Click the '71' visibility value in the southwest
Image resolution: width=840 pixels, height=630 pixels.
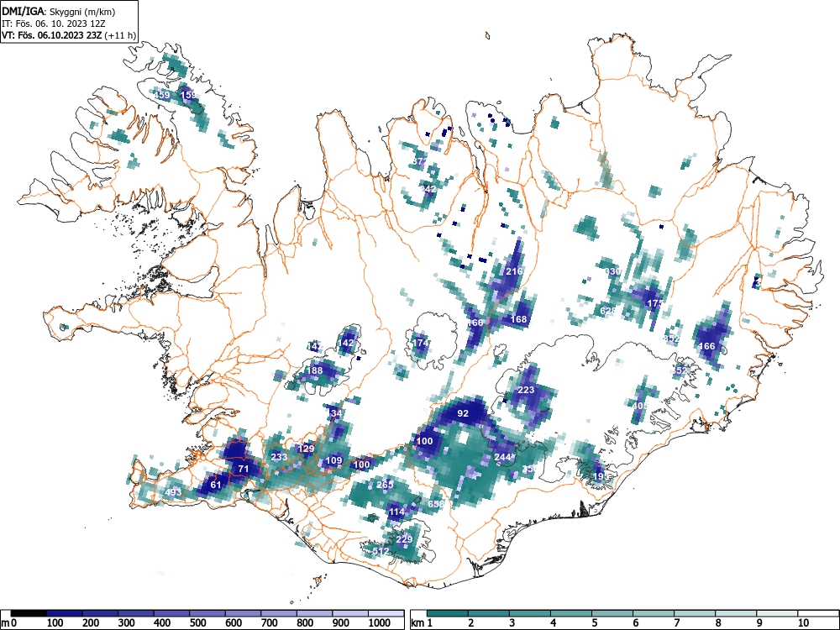(244, 469)
